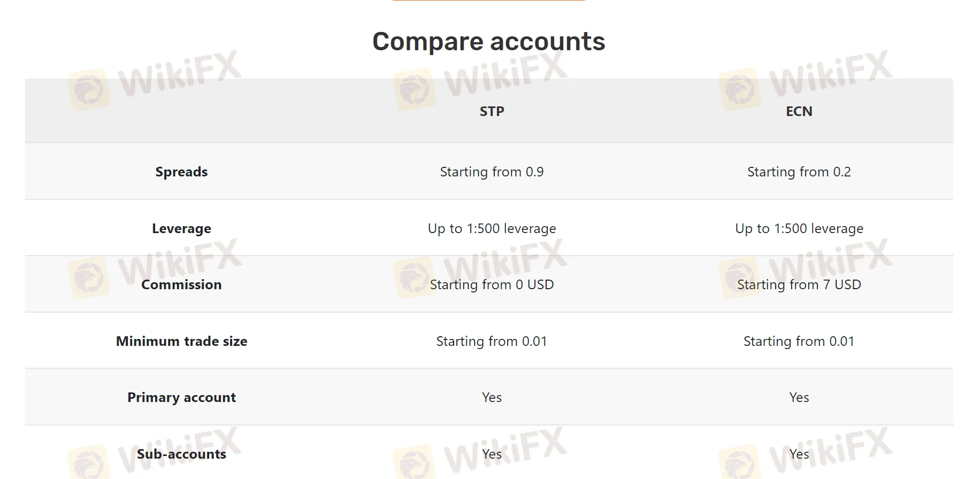Viewport: 980px width, 479px height.
Task: Click the Starting from 0 USD commission
Action: (492, 284)
